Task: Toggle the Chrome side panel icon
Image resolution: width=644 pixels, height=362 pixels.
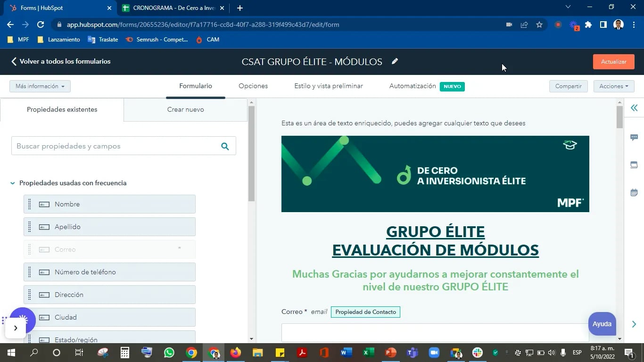Action: (x=603, y=25)
